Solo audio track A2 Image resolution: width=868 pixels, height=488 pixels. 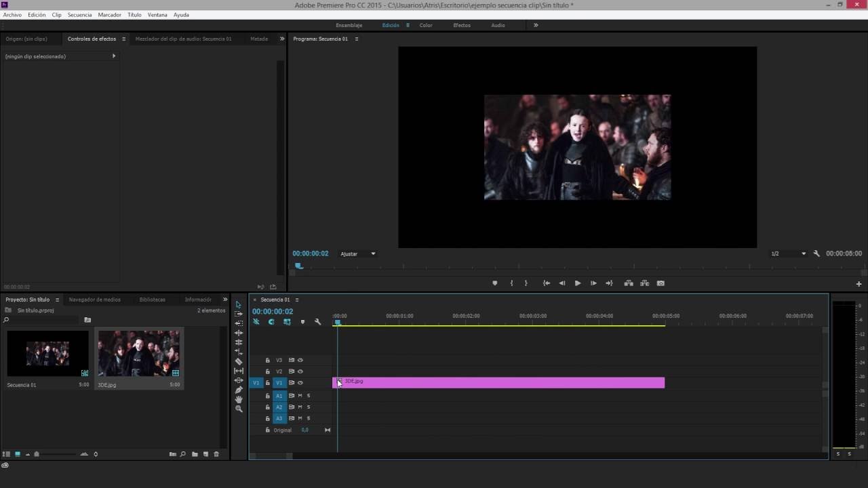click(x=309, y=407)
